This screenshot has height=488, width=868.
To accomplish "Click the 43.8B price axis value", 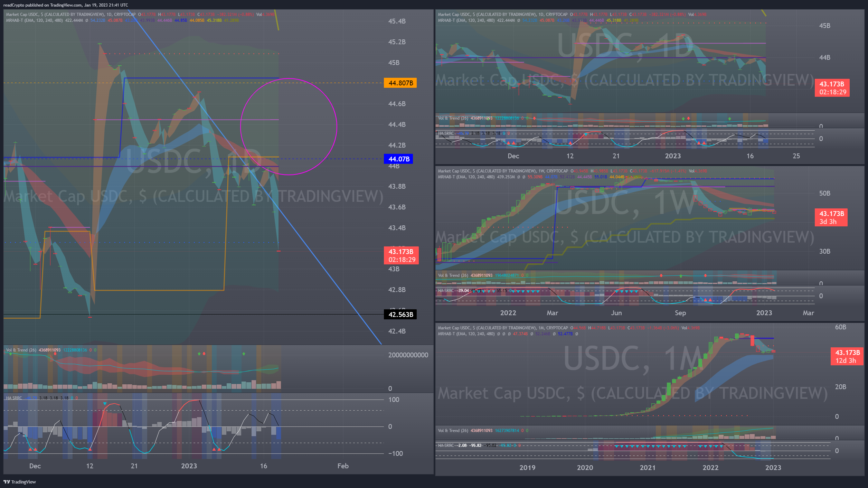I will [x=397, y=186].
